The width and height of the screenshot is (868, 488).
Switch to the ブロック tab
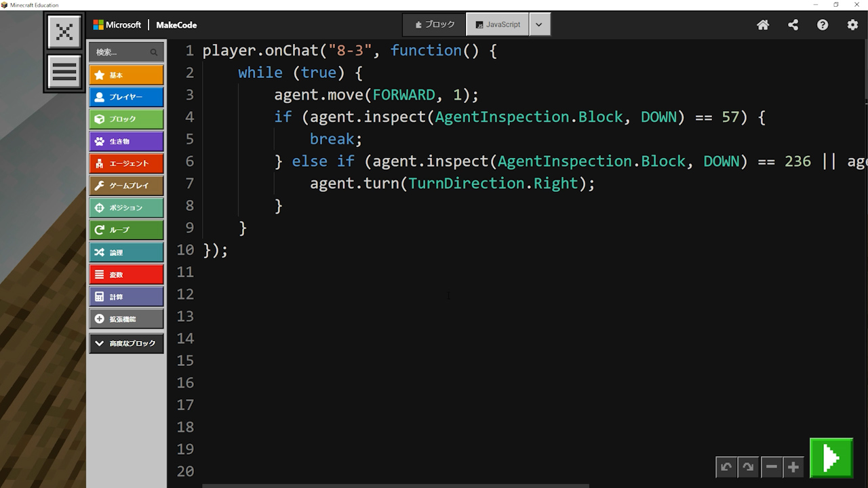pos(435,24)
